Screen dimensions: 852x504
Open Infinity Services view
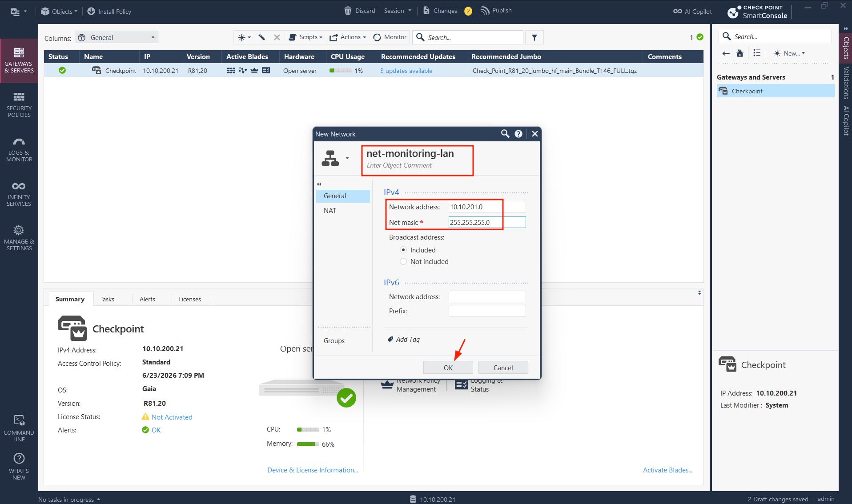click(19, 194)
